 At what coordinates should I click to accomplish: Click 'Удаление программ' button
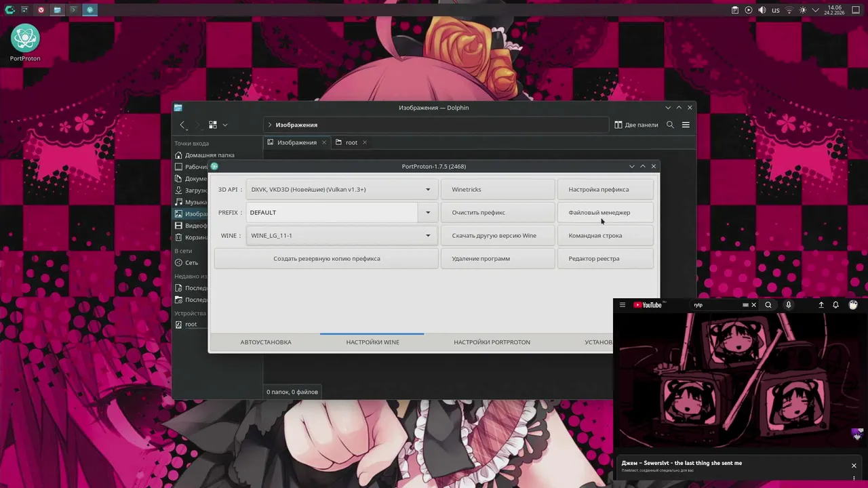click(497, 259)
